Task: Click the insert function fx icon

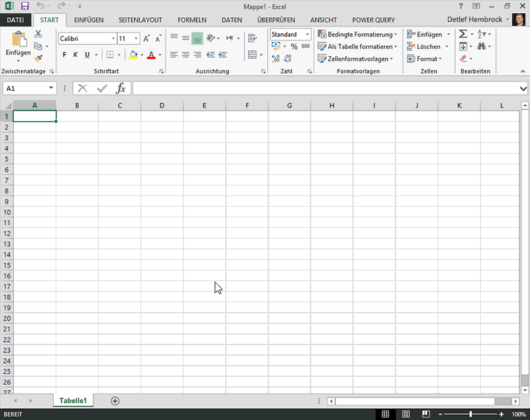Action: (121, 88)
